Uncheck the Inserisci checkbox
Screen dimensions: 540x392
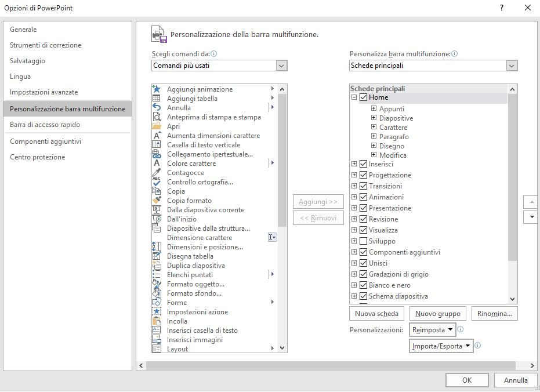click(363, 164)
